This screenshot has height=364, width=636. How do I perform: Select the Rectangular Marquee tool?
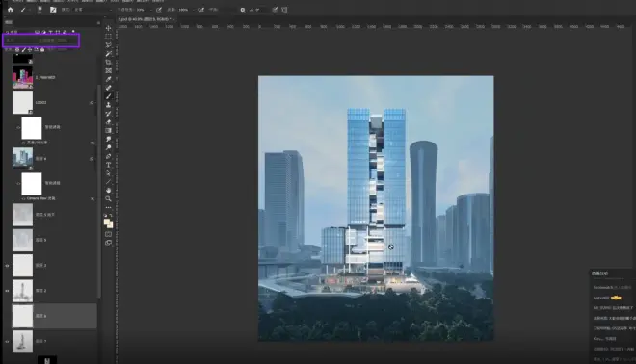coord(108,37)
